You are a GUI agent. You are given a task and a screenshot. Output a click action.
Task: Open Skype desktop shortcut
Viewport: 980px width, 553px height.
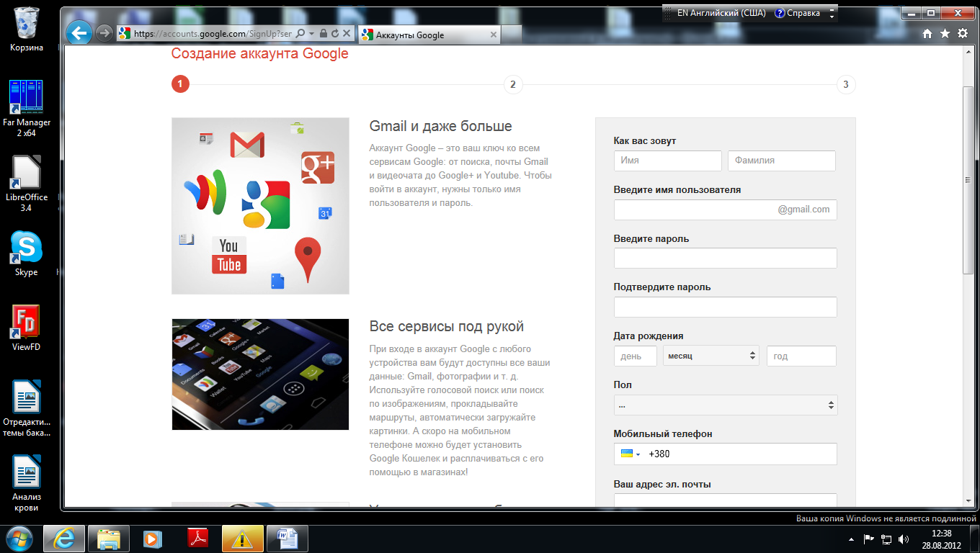pyautogui.click(x=27, y=253)
